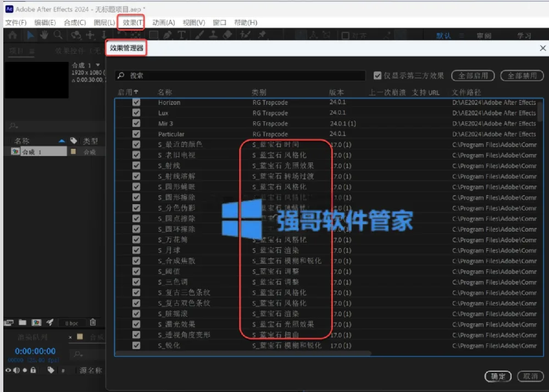
Task: Open the 8 bpc color depth setting
Action: pos(71,323)
